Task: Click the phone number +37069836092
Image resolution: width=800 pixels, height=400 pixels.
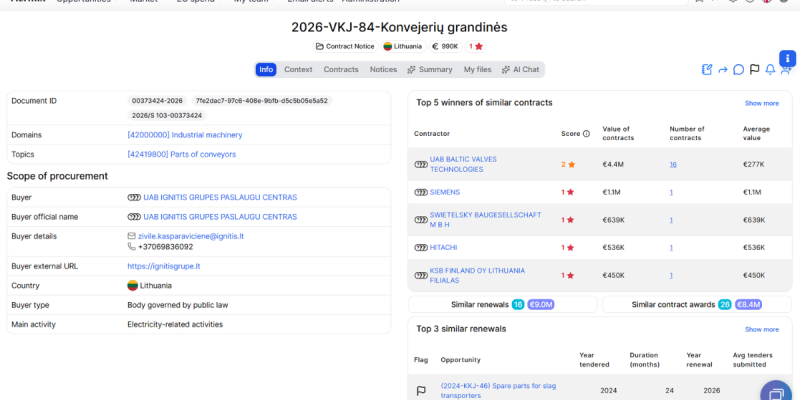Action: click(165, 246)
